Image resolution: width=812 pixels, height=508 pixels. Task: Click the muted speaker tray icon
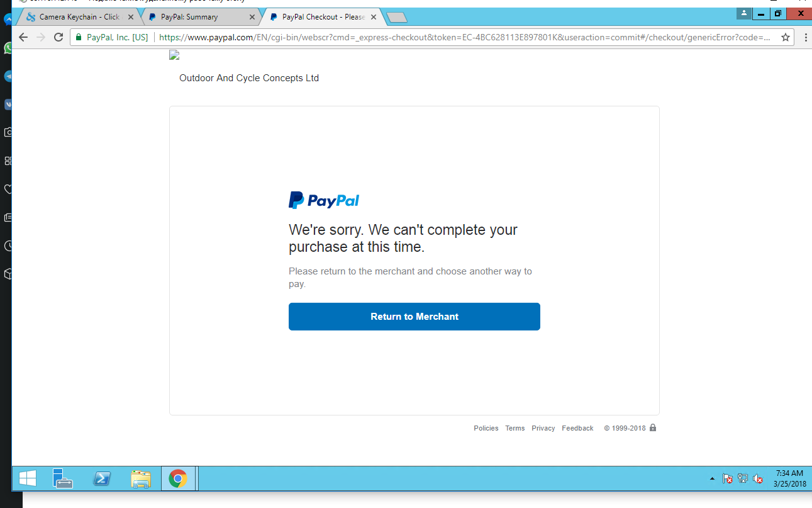[x=758, y=479]
